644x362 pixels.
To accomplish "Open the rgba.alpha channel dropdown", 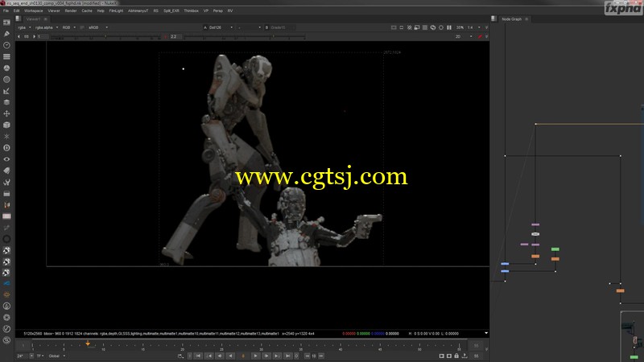I will pos(47,27).
